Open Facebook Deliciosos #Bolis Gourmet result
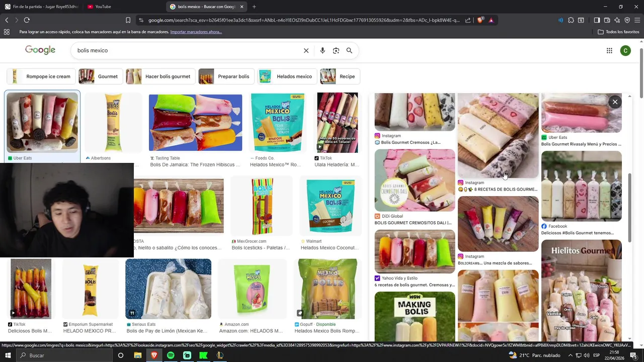 pos(581,186)
